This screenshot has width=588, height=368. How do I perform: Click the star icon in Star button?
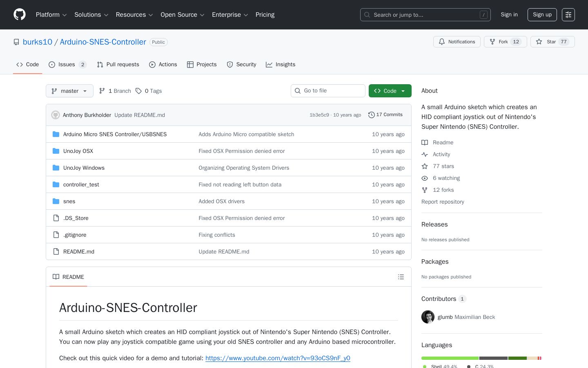click(539, 42)
